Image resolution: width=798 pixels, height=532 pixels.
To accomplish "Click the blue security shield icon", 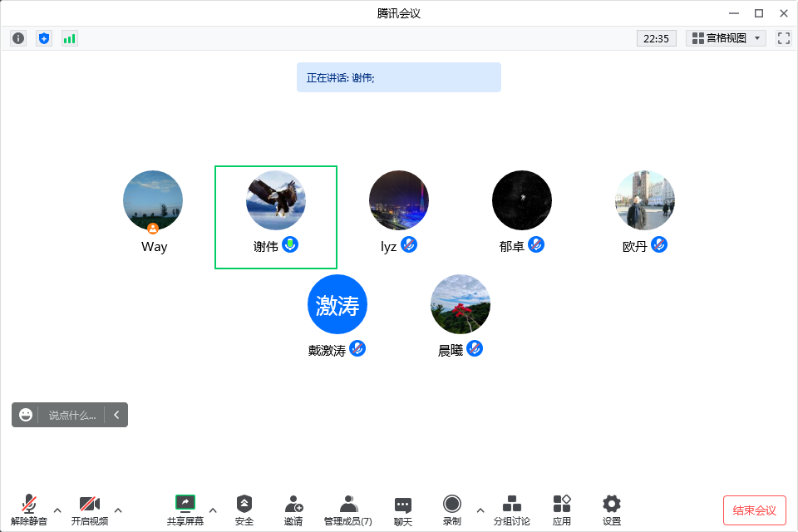I will click(44, 38).
